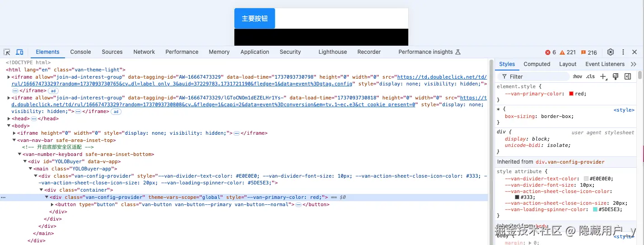This screenshot has width=644, height=245.
Task: Click the blue 主要按钮 button in the page
Action: coord(255,19)
